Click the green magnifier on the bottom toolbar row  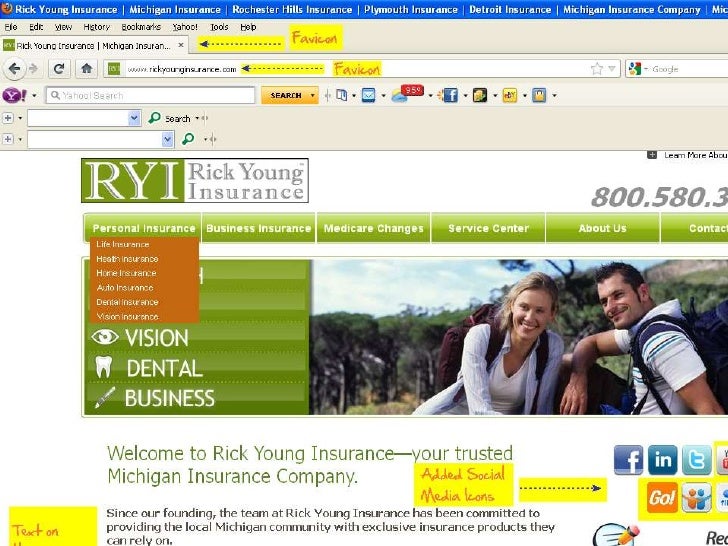[188, 139]
